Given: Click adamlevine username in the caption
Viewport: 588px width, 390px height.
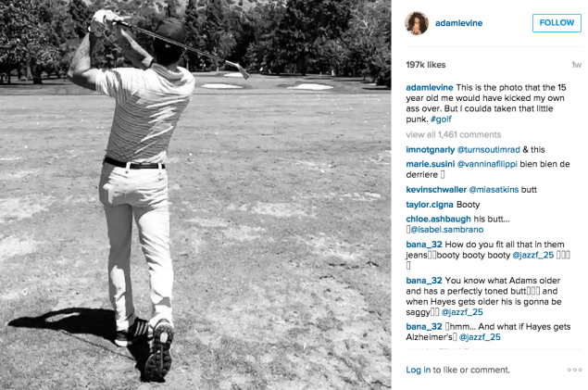Looking at the screenshot, I should point(430,87).
